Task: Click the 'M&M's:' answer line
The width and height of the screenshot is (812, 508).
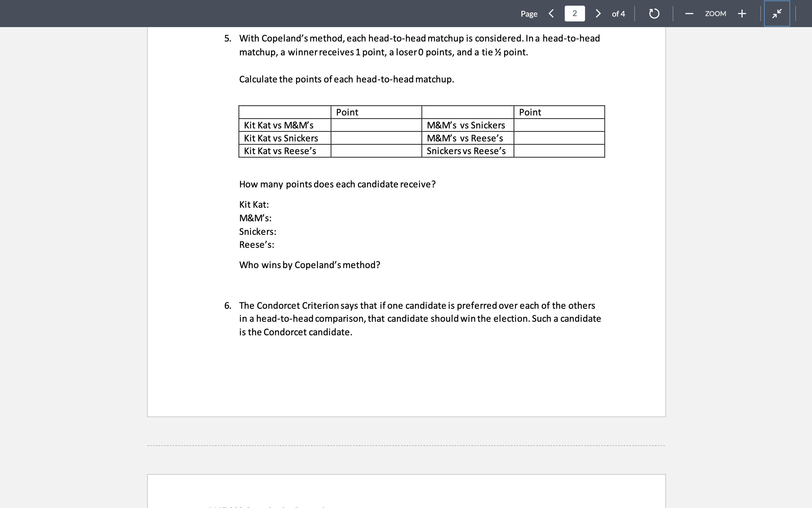Action: coord(255,218)
